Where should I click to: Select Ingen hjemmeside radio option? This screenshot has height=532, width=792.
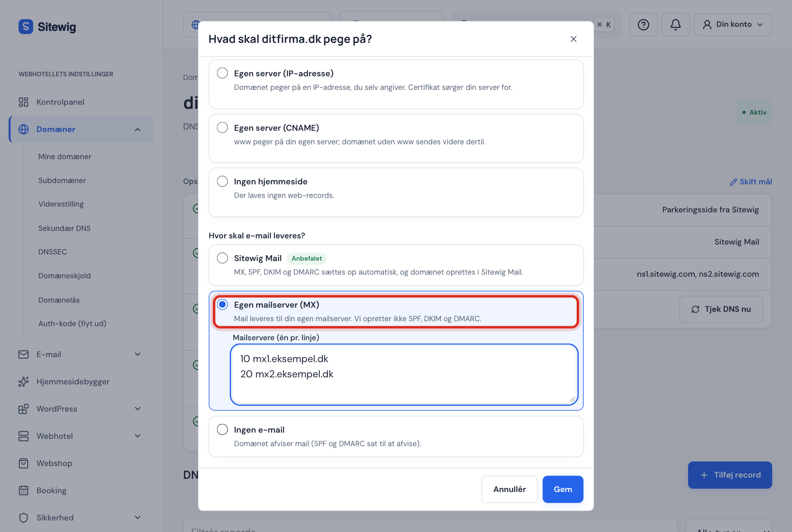click(222, 181)
